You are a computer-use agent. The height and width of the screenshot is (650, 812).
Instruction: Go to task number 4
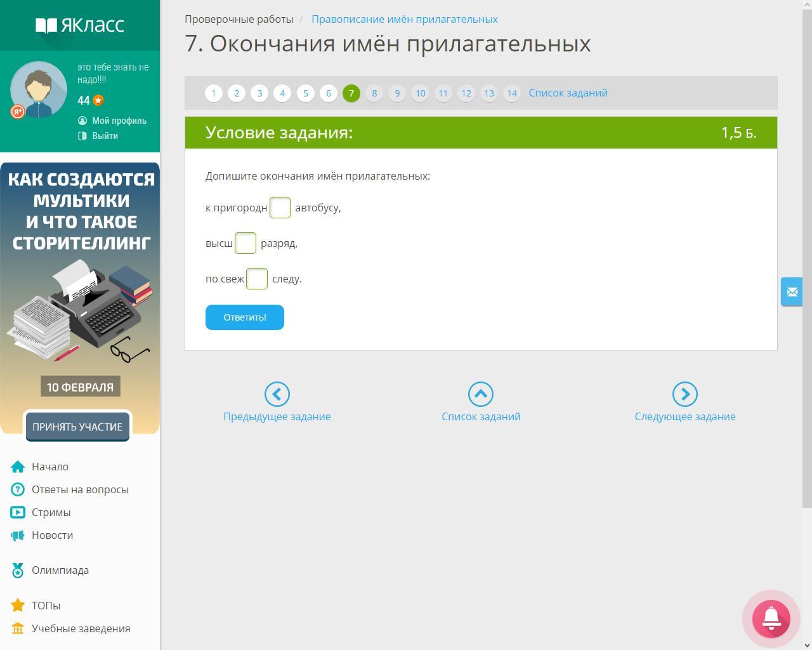[282, 93]
